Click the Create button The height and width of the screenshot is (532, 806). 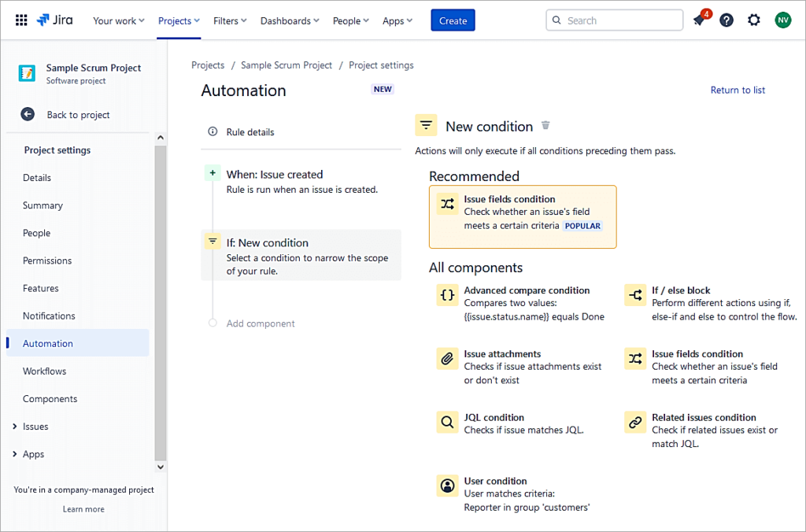[453, 20]
